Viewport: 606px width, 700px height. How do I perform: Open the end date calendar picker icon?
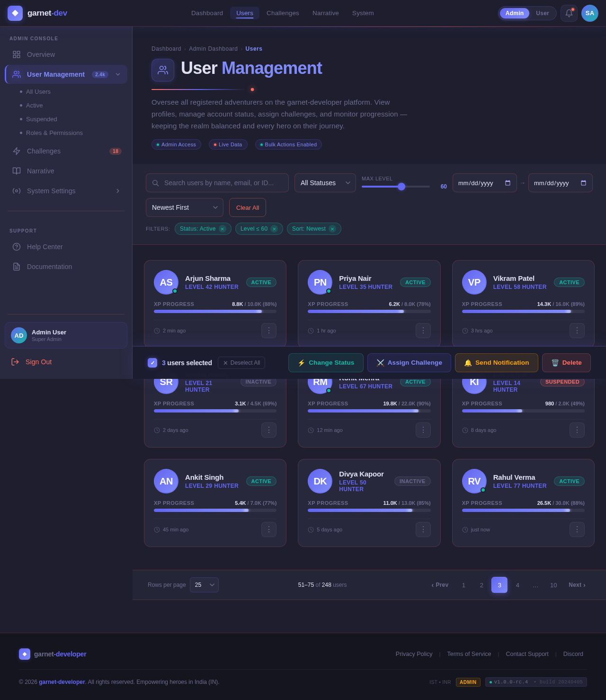click(583, 183)
